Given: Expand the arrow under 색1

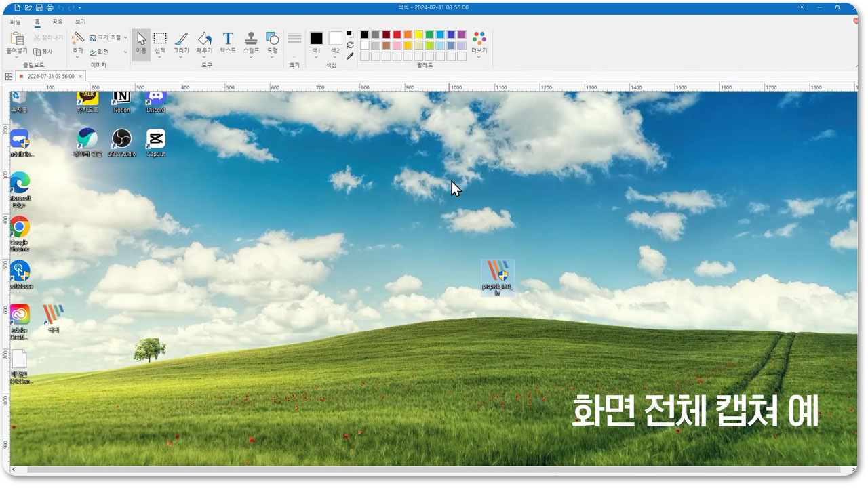Looking at the screenshot, I should click(316, 57).
